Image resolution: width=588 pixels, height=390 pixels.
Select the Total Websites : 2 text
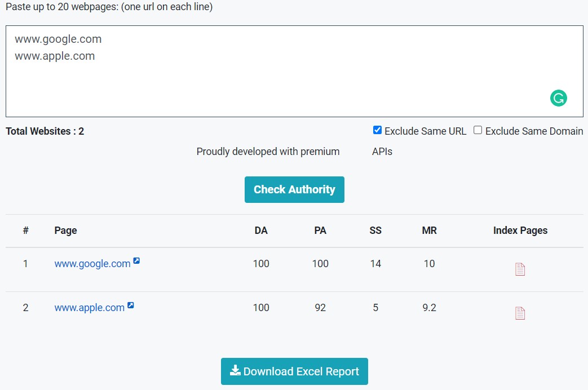pos(45,131)
